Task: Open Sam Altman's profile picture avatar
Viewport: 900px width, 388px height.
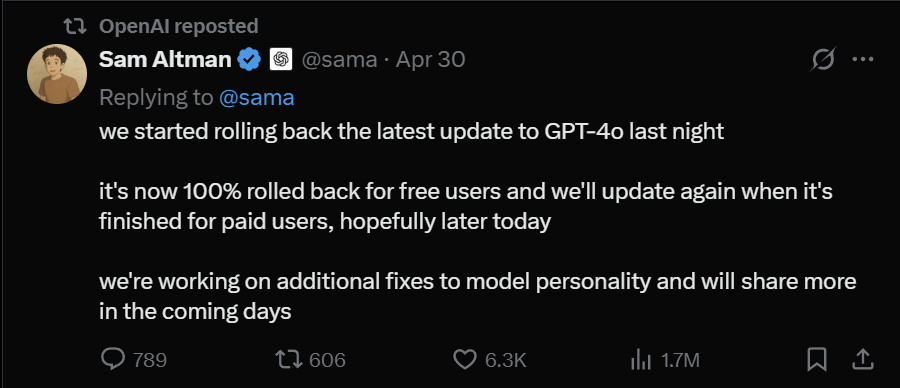Action: coord(57,74)
